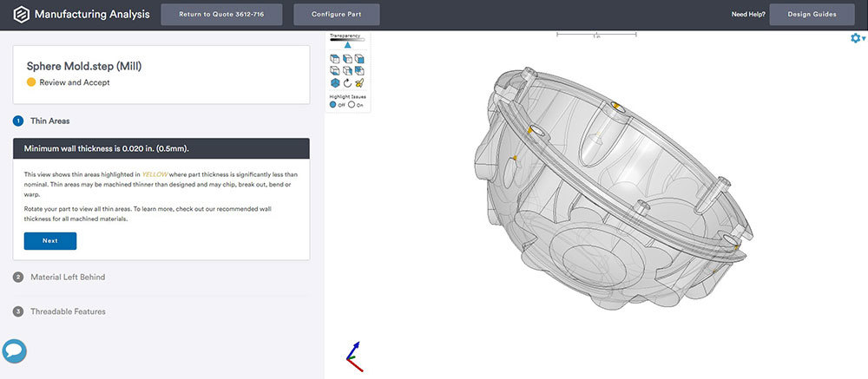The width and height of the screenshot is (868, 379).
Task: Click the circular arrow reset view icon
Action: pyautogui.click(x=347, y=83)
